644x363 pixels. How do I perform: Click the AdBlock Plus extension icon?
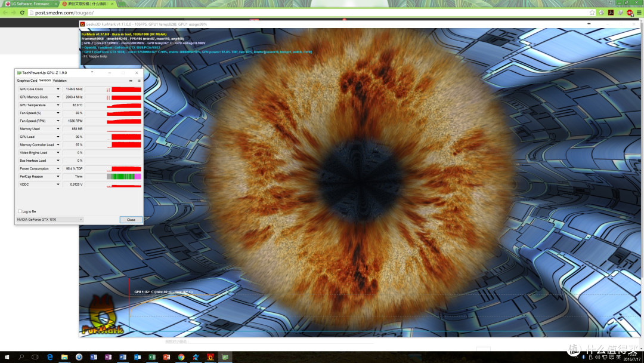point(630,13)
